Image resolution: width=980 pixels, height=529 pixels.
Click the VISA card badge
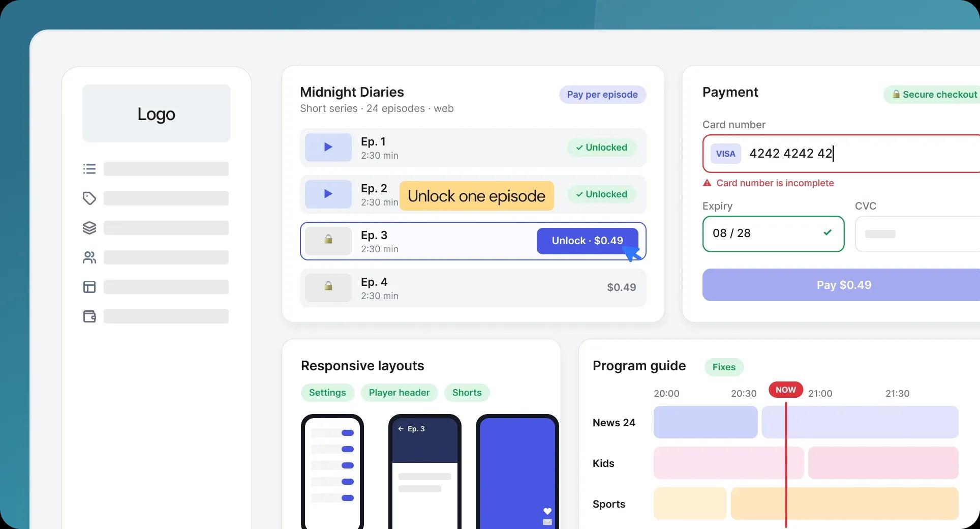726,154
